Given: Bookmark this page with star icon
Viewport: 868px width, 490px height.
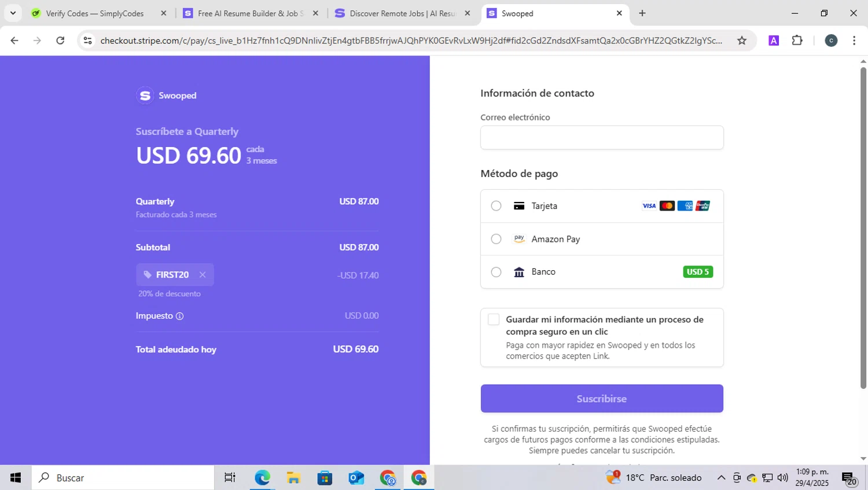Looking at the screenshot, I should (x=742, y=40).
